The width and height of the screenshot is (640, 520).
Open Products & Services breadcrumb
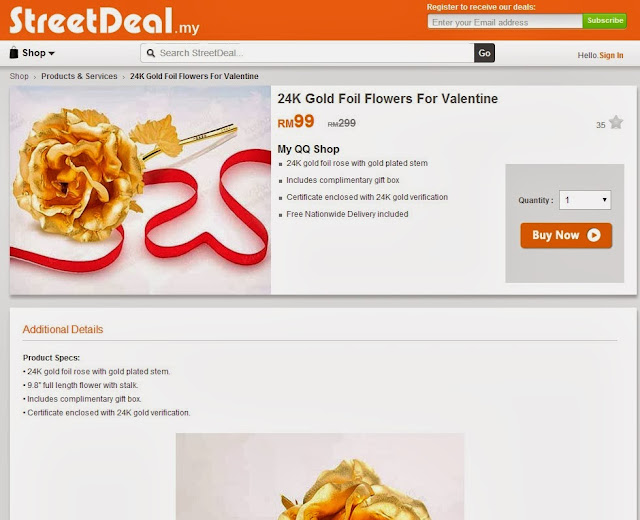[79, 76]
